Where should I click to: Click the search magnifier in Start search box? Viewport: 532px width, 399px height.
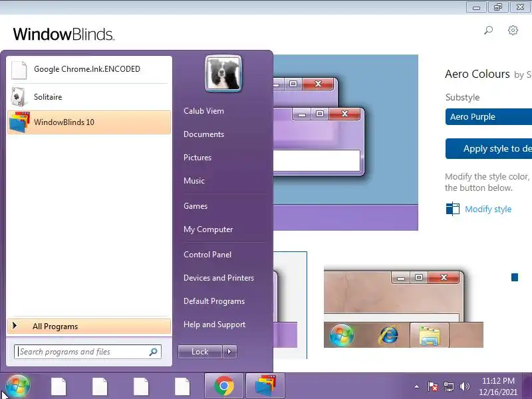[x=154, y=352]
